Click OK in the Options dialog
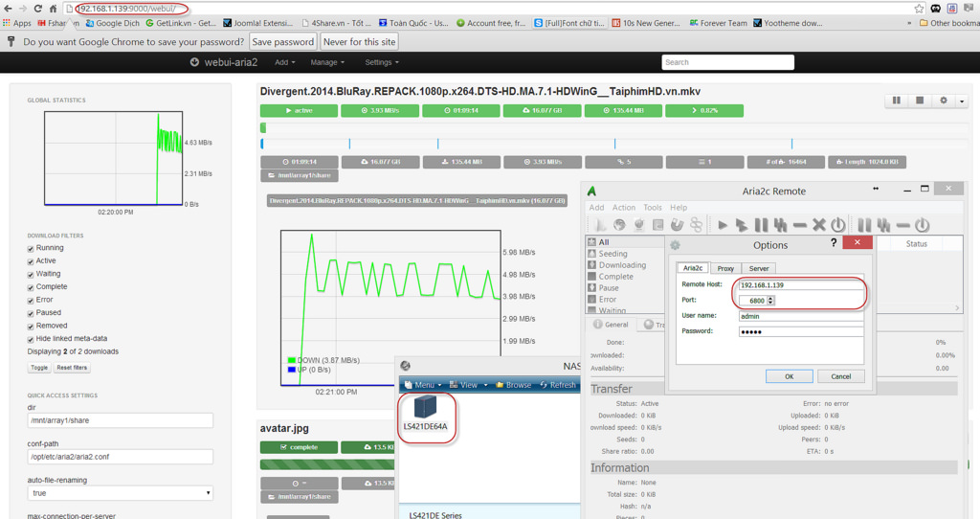Image resolution: width=980 pixels, height=519 pixels. pyautogui.click(x=789, y=376)
